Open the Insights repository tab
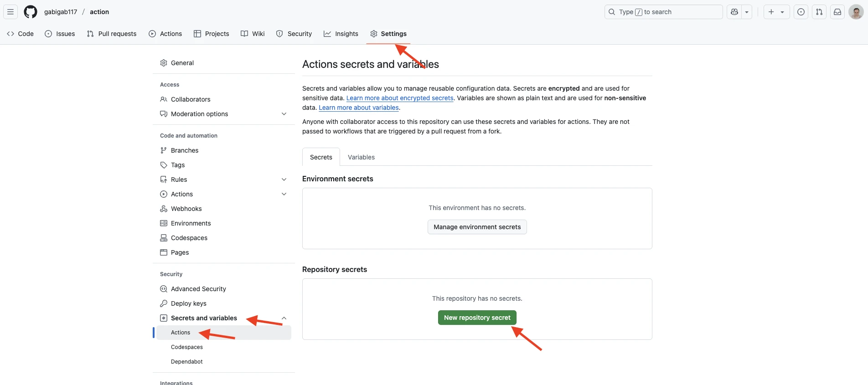 341,34
